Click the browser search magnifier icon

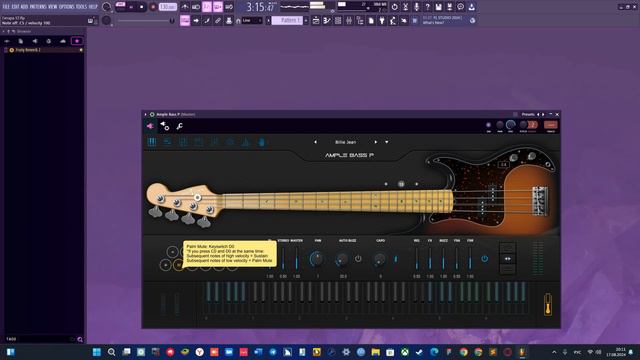[x=80, y=339]
